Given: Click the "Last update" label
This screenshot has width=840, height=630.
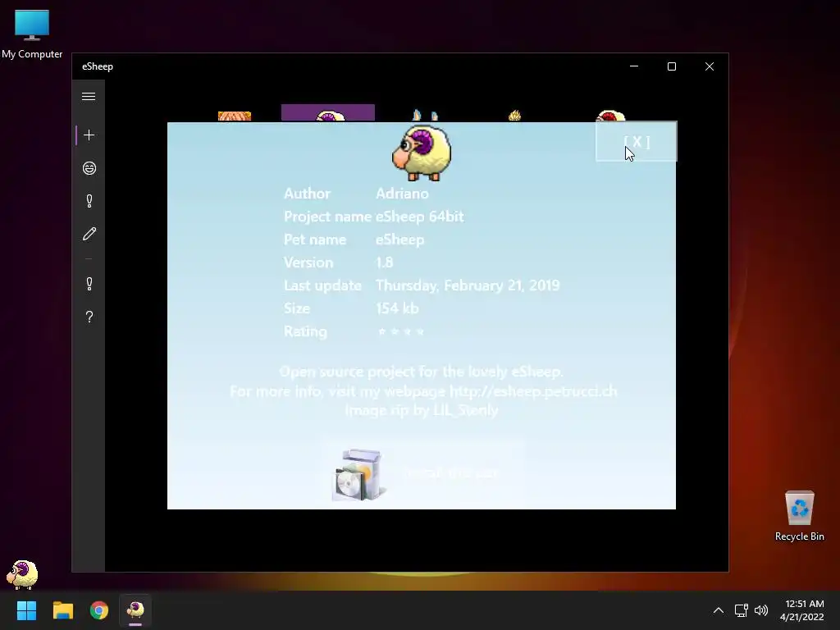Looking at the screenshot, I should point(322,285).
